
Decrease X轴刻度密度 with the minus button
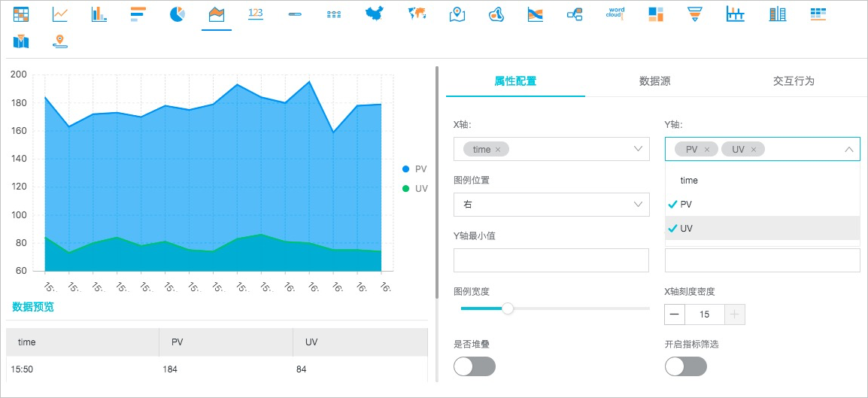675,314
